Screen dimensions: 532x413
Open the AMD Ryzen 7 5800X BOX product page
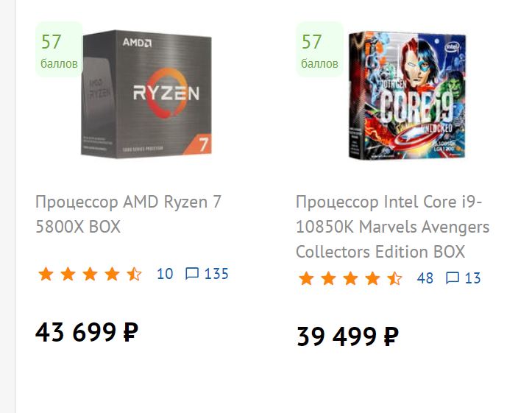tap(128, 213)
